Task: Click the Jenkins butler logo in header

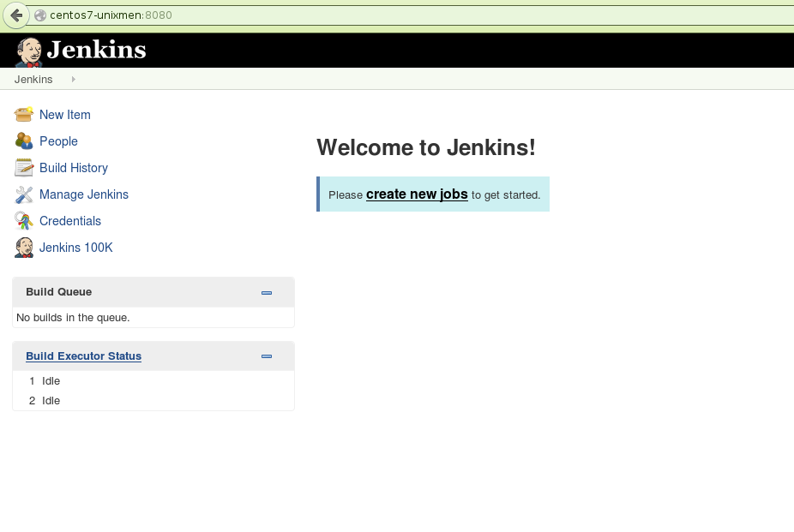Action: [29, 52]
